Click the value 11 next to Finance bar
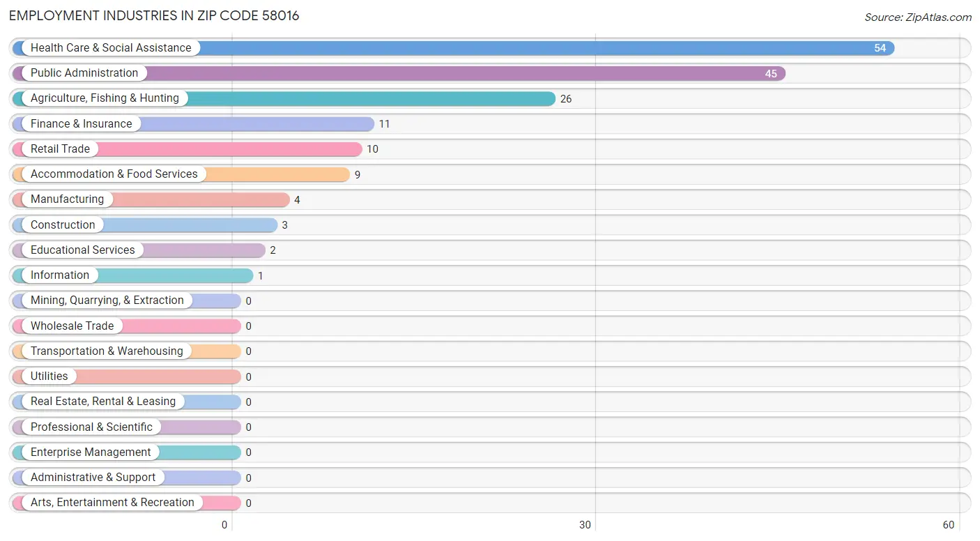The width and height of the screenshot is (980, 541). 384,124
